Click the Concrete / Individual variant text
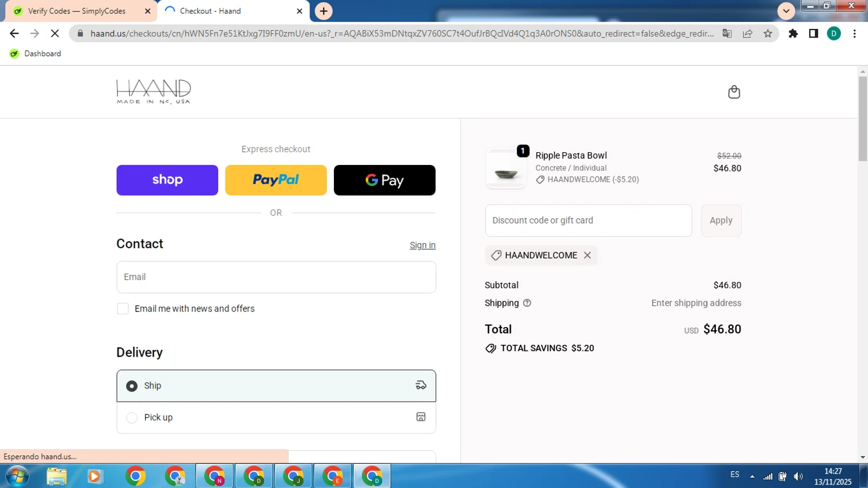Screen dimensions: 868x488 pyautogui.click(x=571, y=168)
